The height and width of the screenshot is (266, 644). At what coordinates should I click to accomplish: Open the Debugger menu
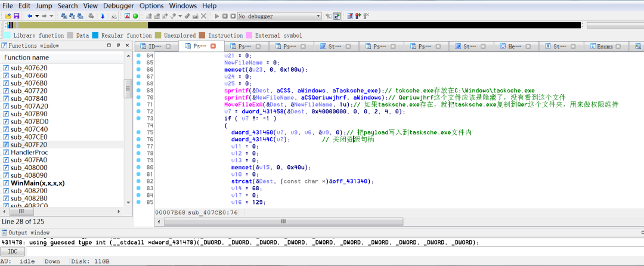pos(119,5)
